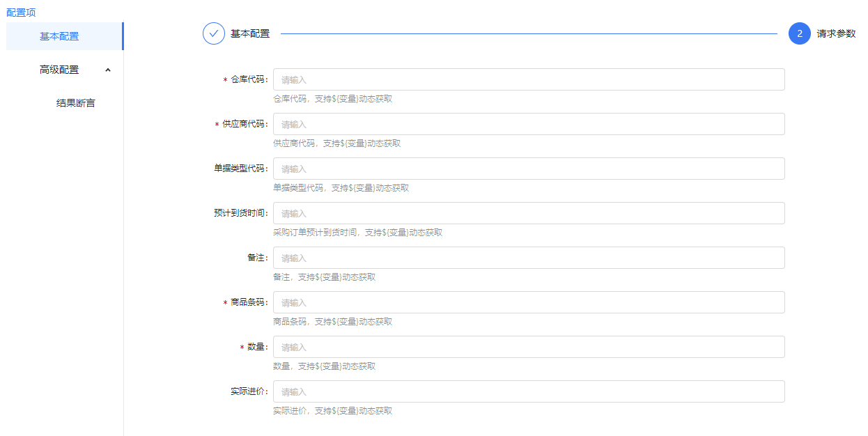Click the 实际进价 field label
This screenshot has height=436, width=868.
pos(249,391)
